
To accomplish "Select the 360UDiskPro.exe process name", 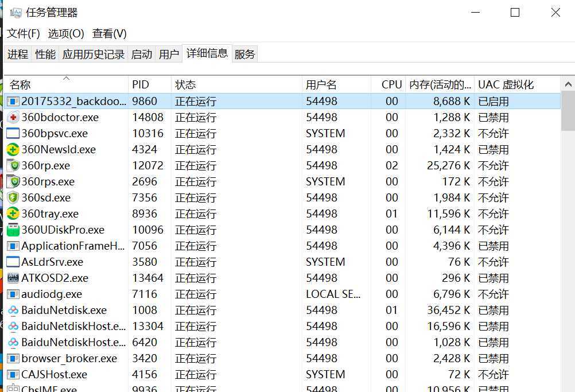I will click(63, 230).
